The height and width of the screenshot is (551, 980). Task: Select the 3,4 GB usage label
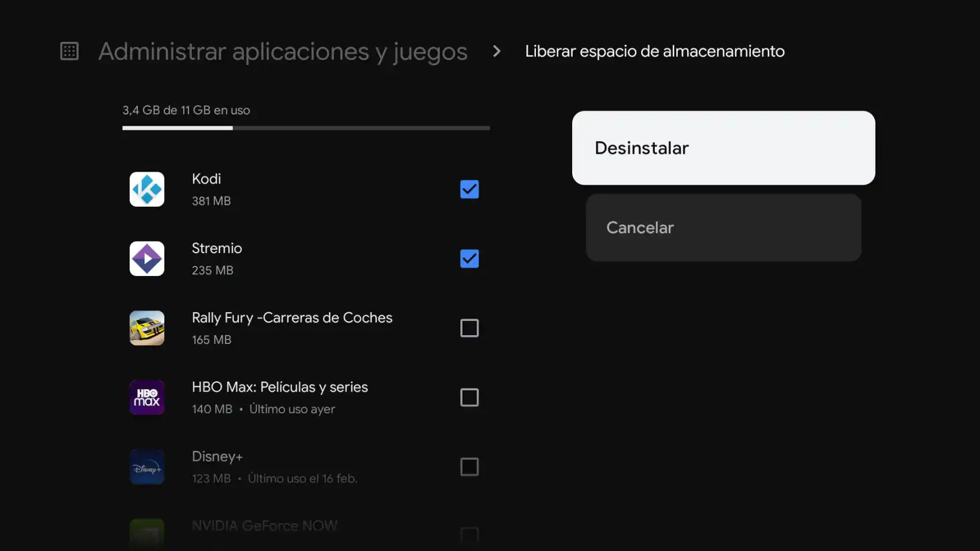point(186,110)
